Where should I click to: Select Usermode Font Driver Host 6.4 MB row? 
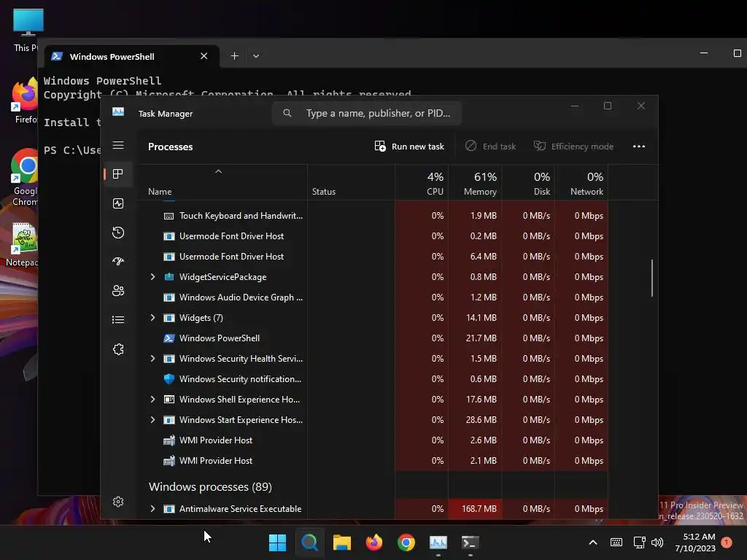(x=373, y=257)
